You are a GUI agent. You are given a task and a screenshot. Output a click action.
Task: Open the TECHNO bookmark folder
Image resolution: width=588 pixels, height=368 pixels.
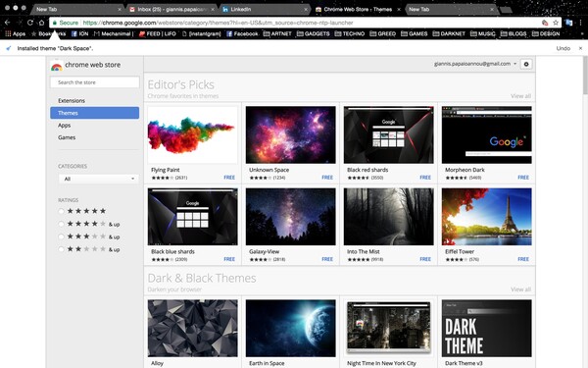[350, 33]
